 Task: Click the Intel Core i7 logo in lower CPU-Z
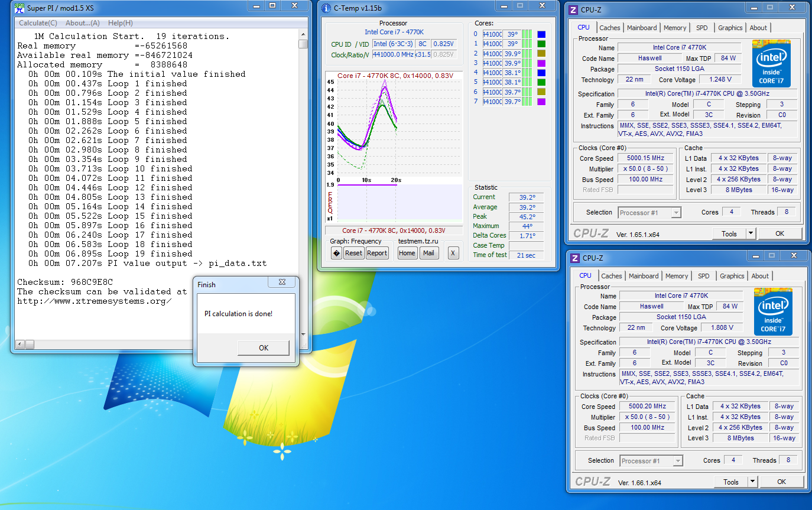773,312
